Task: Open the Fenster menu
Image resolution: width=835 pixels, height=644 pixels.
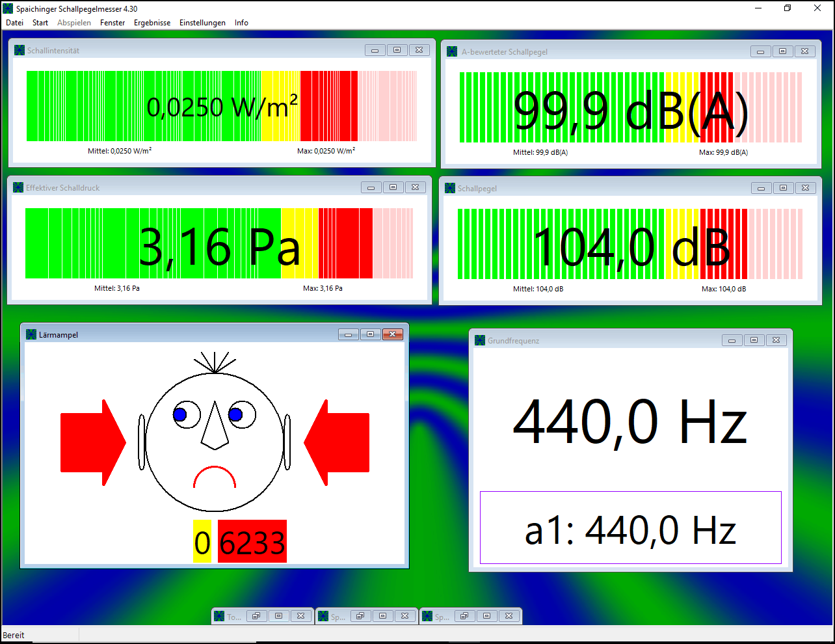Action: (x=113, y=23)
